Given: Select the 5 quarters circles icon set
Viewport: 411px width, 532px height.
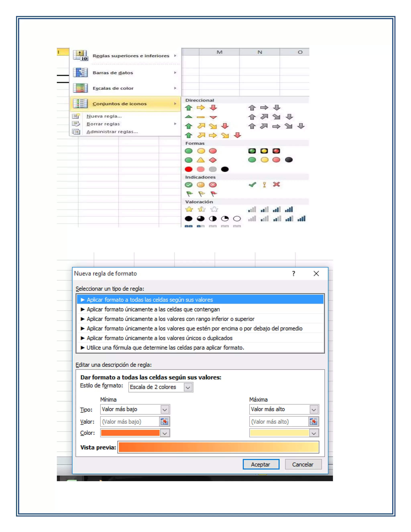Looking at the screenshot, I should coord(212,219).
